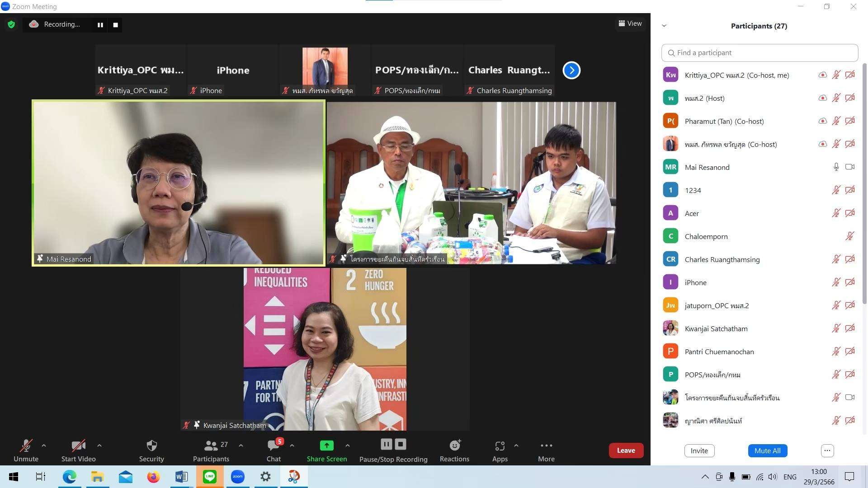Open Settings gear in taskbar
Screen dimensions: 868x488
click(x=265, y=477)
